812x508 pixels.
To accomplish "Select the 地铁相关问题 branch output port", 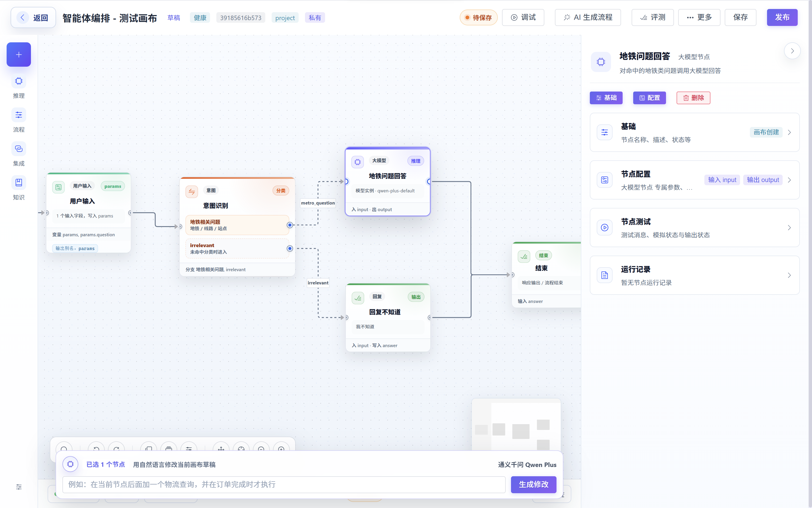I will coord(290,225).
